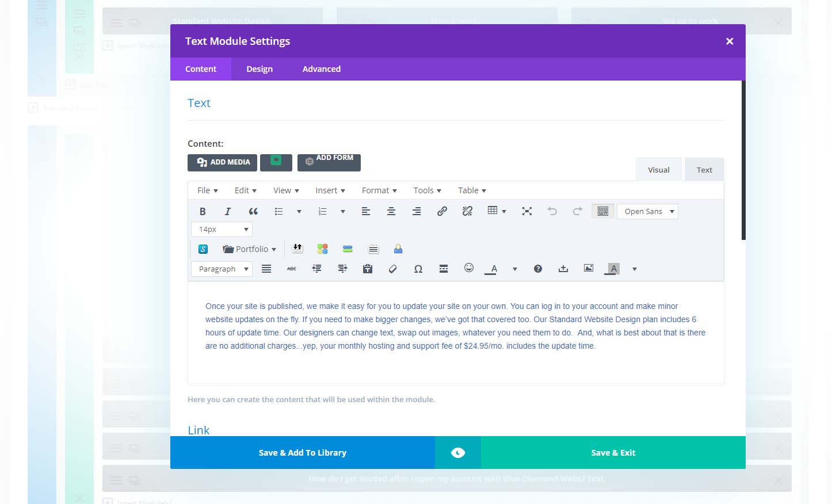Insert a special character (omega)
The image size is (832, 504).
[418, 269]
